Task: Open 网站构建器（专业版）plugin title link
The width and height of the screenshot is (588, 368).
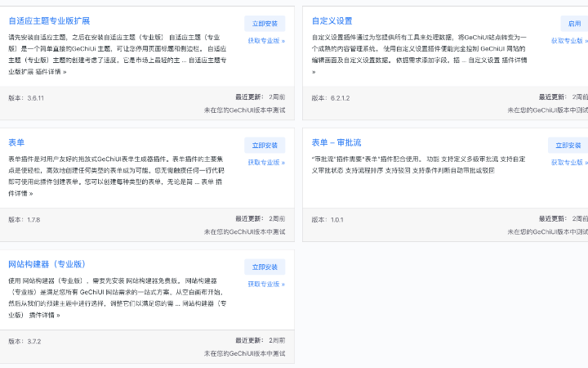Action: 47,264
